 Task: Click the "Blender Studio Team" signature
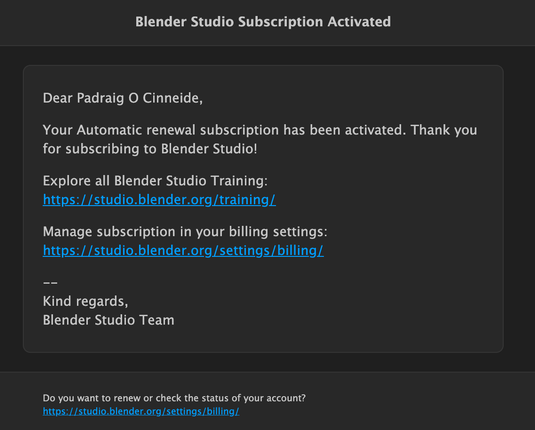pos(109,320)
